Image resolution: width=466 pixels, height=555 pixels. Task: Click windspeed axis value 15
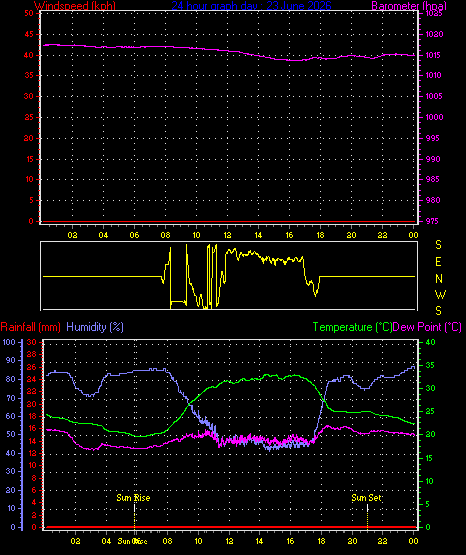pyautogui.click(x=29, y=159)
